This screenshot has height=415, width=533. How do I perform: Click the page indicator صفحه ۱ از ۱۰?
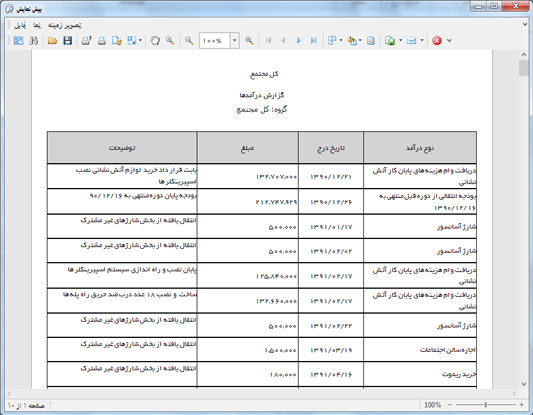pyautogui.click(x=26, y=405)
